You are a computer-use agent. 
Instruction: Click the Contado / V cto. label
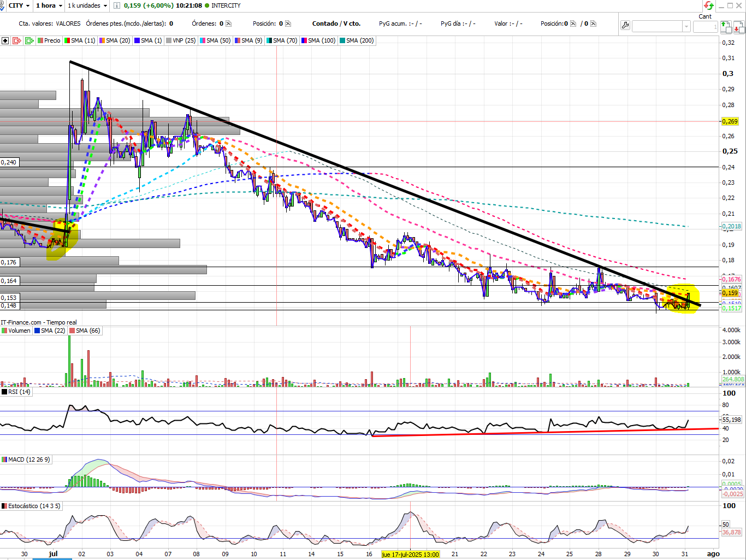coord(336,23)
